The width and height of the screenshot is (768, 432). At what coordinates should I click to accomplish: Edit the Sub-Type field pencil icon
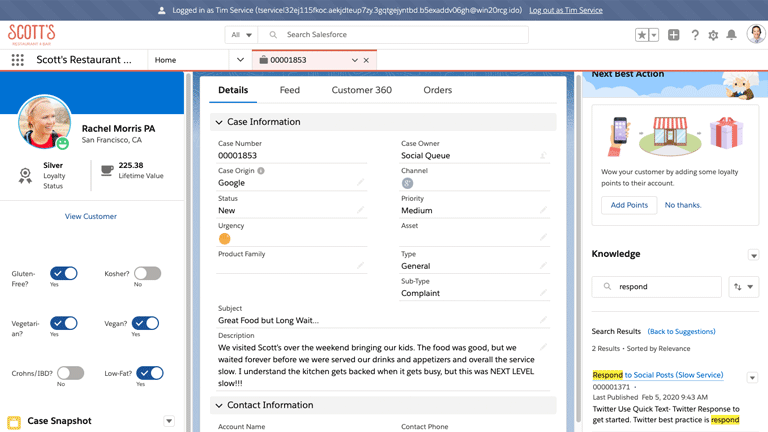pyautogui.click(x=543, y=292)
